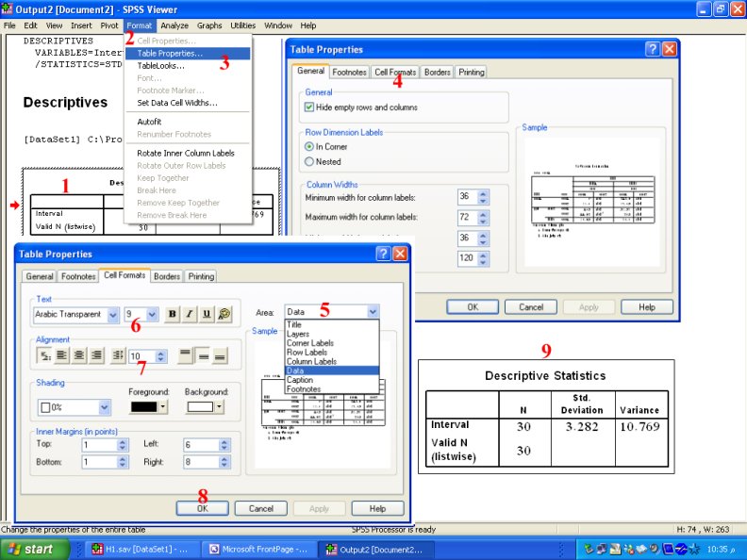Screen dimensions: 747x560
Task: Toggle Underline in the Cell Formats text section
Action: (207, 314)
